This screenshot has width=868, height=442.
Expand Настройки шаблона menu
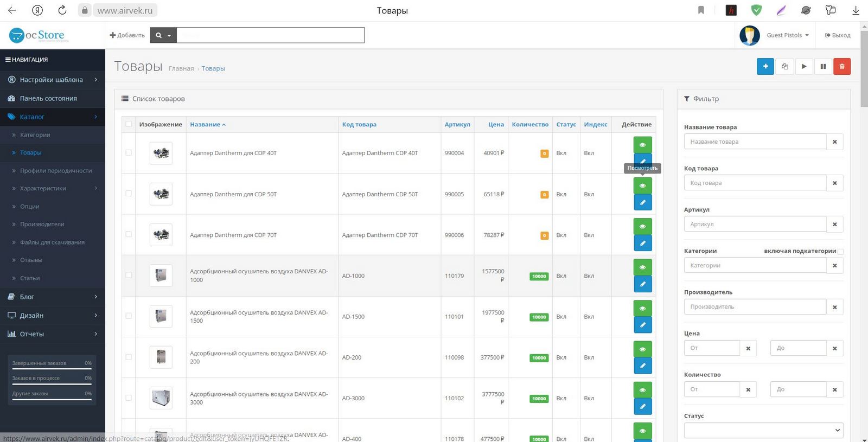pyautogui.click(x=53, y=80)
